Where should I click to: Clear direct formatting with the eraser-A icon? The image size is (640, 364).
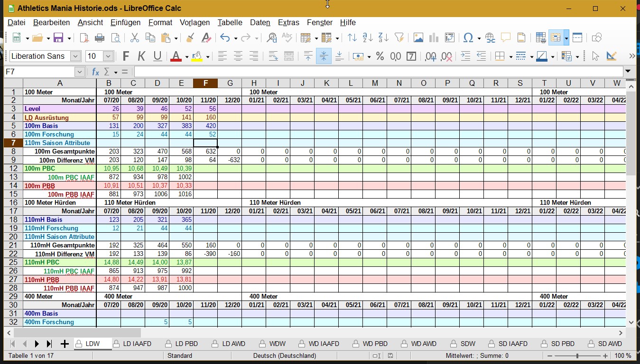click(206, 38)
